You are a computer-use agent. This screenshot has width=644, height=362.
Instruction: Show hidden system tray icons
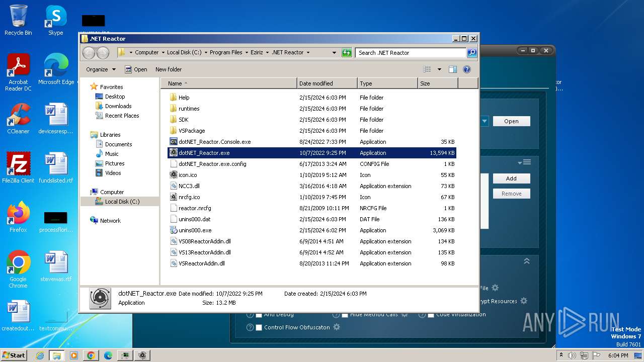click(561, 355)
